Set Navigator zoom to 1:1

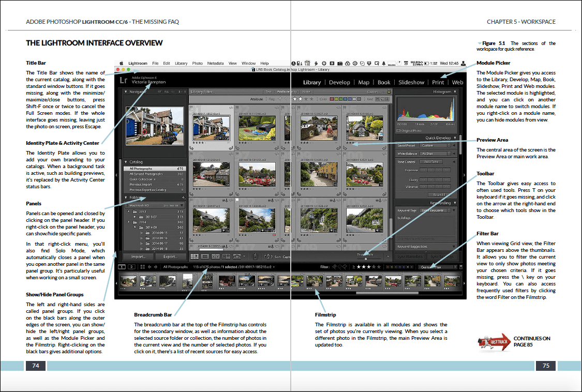[x=173, y=92]
